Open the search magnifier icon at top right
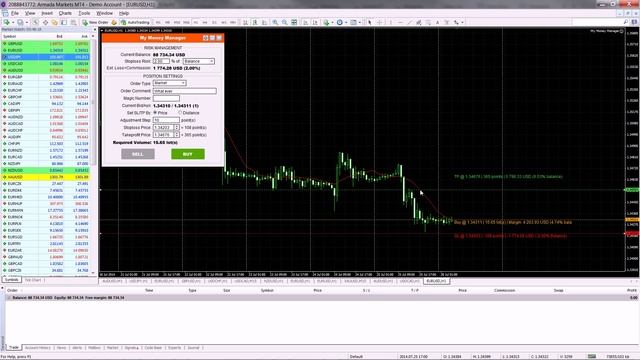This screenshot has width=640, height=360. click(x=626, y=22)
